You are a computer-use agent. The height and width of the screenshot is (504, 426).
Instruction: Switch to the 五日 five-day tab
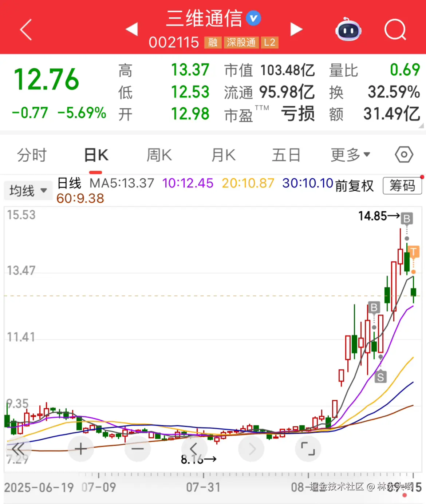[x=286, y=154]
